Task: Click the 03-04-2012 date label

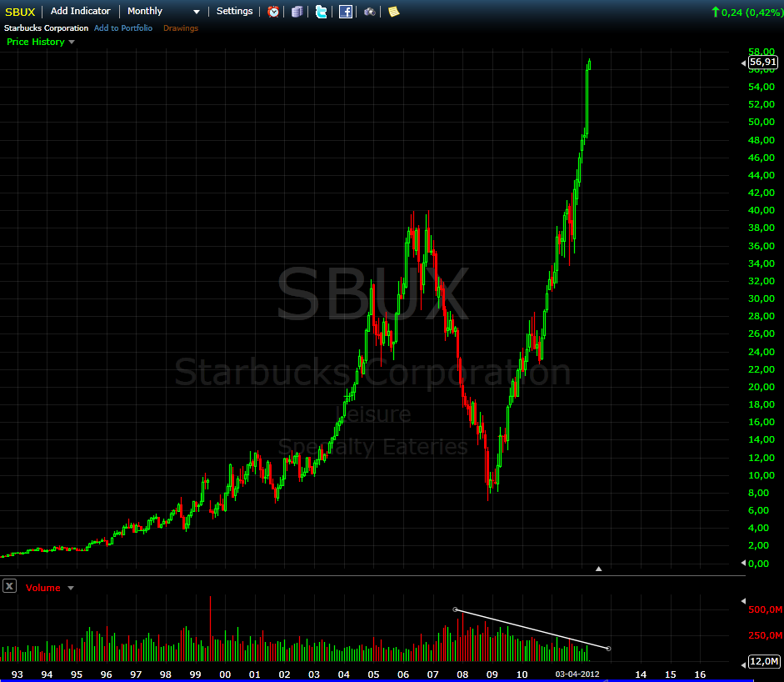Action: tap(577, 674)
